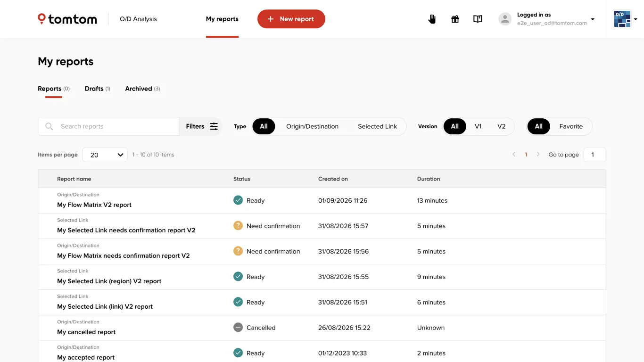
Task: Click Ready icon for My accepted report
Action: (238, 353)
